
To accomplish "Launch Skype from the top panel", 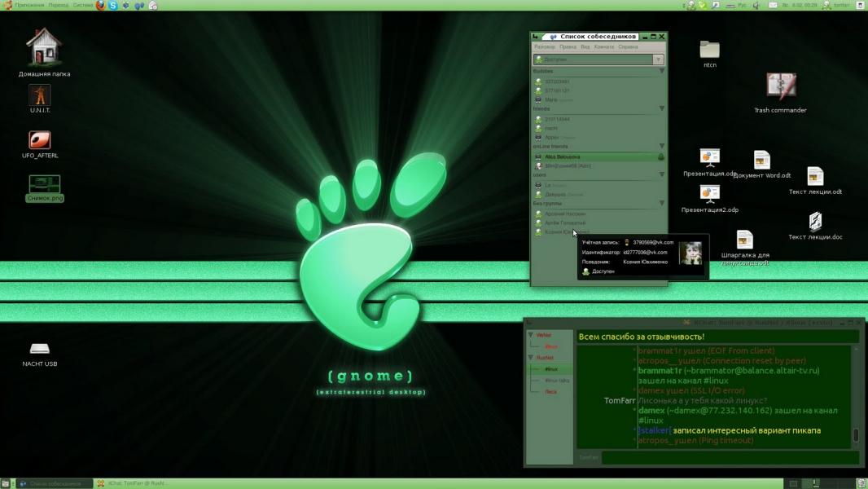I will pos(113,5).
